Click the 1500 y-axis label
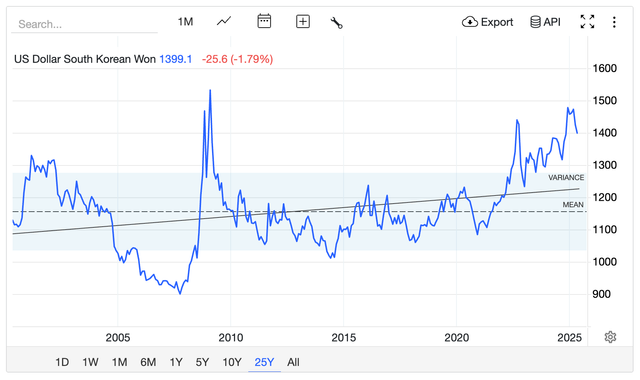 (604, 100)
